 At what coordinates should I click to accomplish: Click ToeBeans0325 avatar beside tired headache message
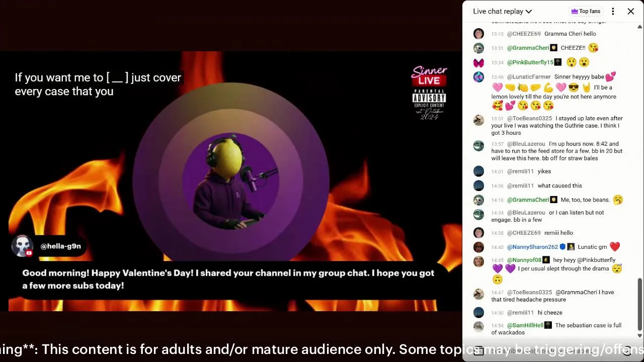click(x=478, y=294)
